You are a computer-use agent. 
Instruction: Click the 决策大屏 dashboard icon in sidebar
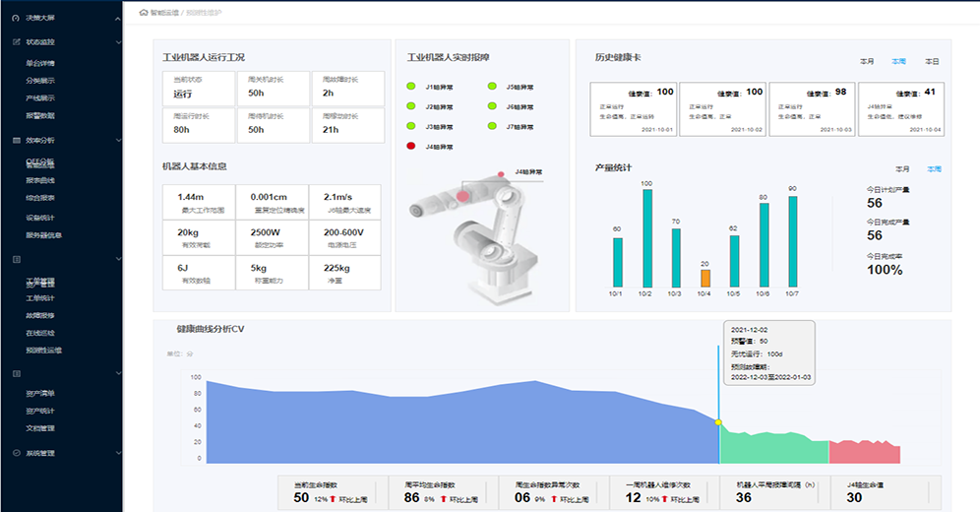click(x=17, y=18)
